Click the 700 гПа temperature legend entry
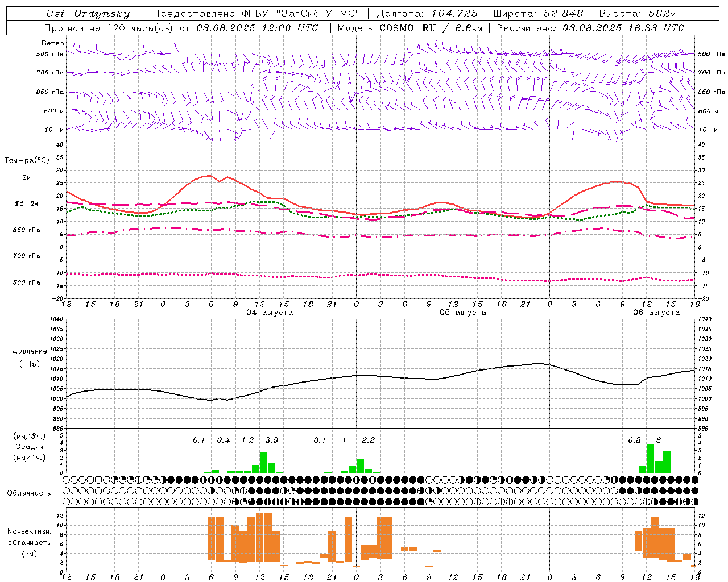Screen dimensions: 728x582 click(x=27, y=256)
